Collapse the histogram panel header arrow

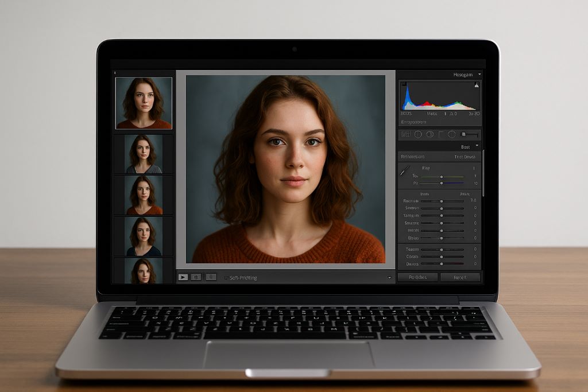tap(479, 74)
